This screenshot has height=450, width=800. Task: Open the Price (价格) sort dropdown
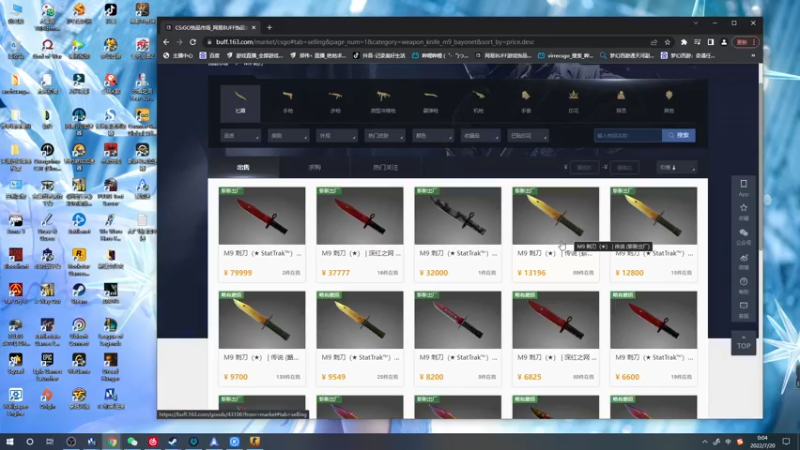click(x=677, y=167)
